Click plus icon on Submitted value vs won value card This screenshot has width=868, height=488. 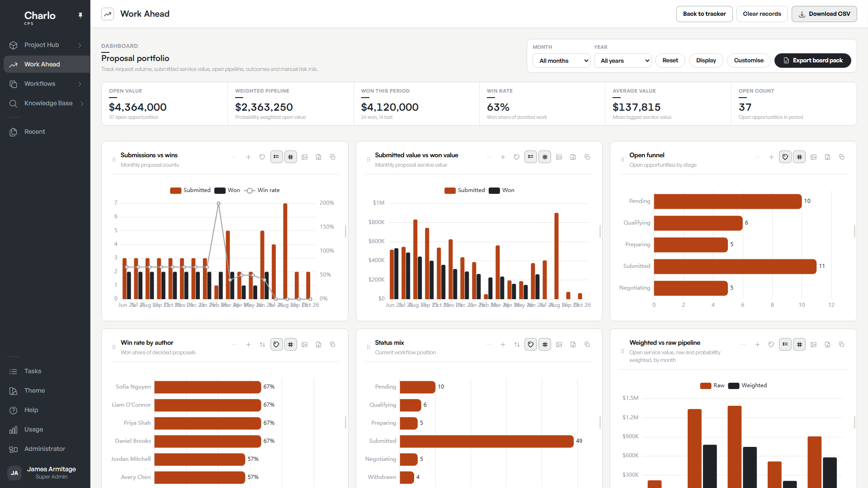(503, 157)
